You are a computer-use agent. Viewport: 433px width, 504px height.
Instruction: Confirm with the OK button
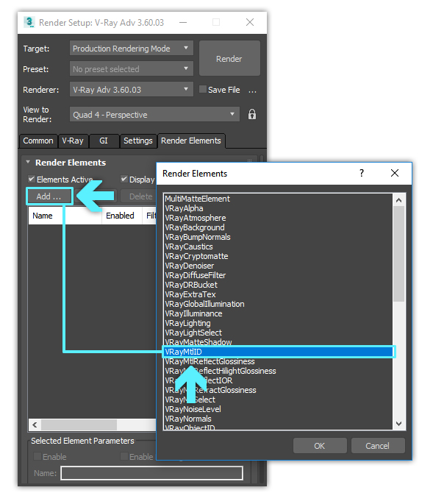(x=320, y=446)
